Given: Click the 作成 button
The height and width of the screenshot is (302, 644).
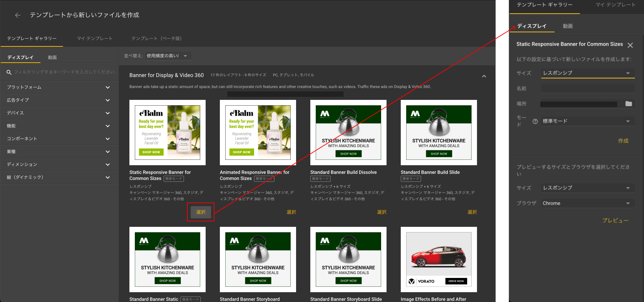Looking at the screenshot, I should tap(623, 141).
